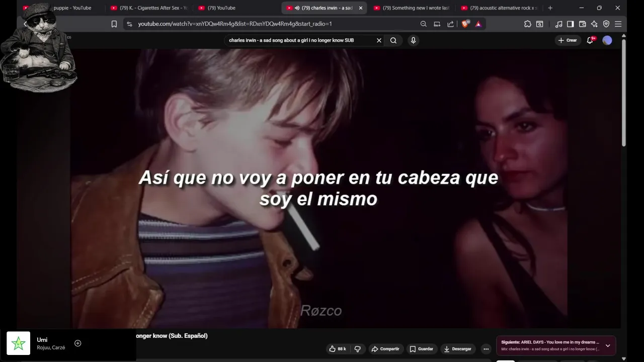Clear the YouTube search box text
The image size is (644, 362).
pos(379,40)
